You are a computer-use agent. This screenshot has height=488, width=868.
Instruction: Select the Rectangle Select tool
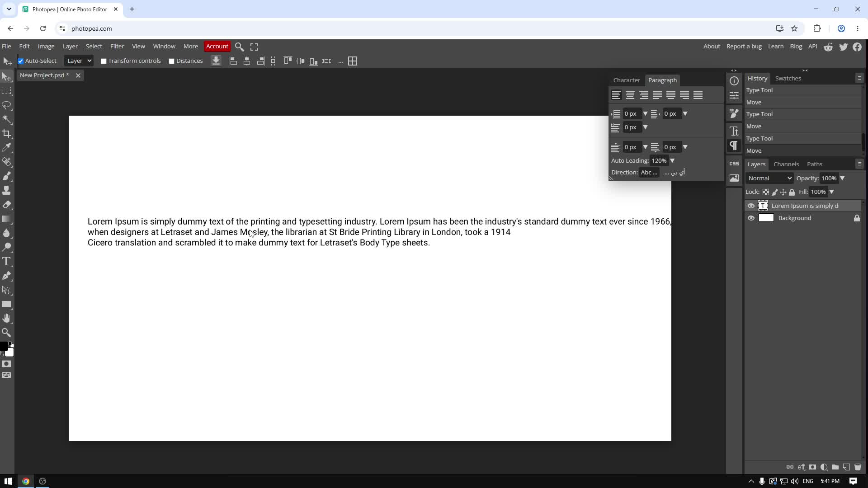pos(6,91)
